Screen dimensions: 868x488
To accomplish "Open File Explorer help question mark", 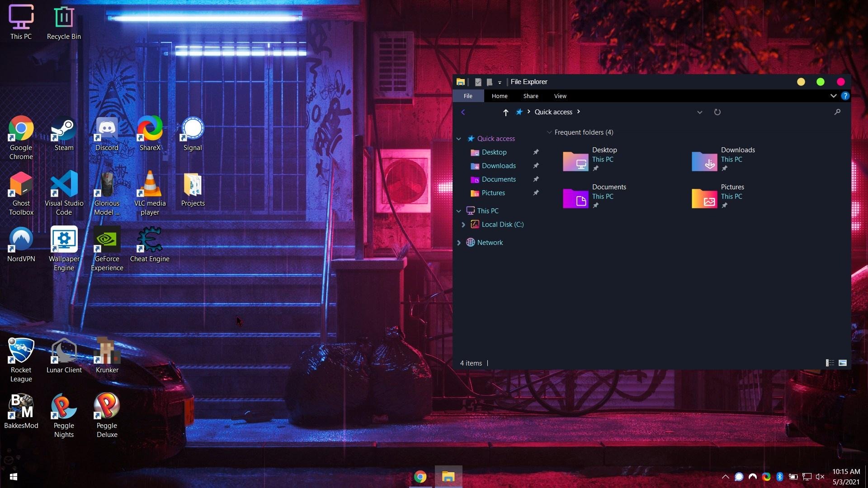I will (x=845, y=96).
